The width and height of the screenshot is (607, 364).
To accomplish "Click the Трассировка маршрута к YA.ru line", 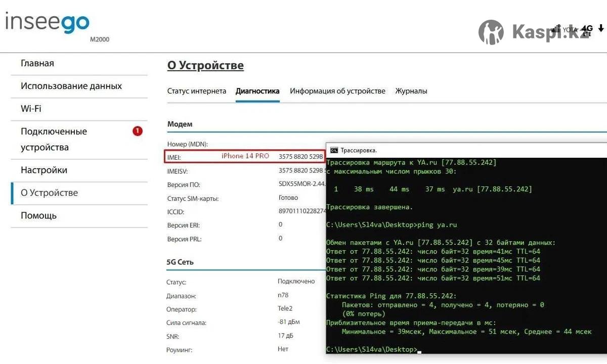I will (x=411, y=162).
